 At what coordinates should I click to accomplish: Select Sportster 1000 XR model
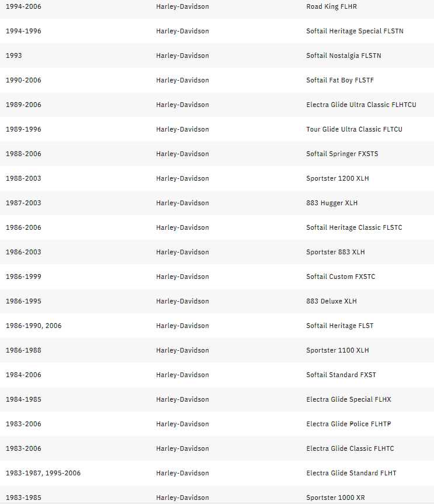click(x=335, y=498)
